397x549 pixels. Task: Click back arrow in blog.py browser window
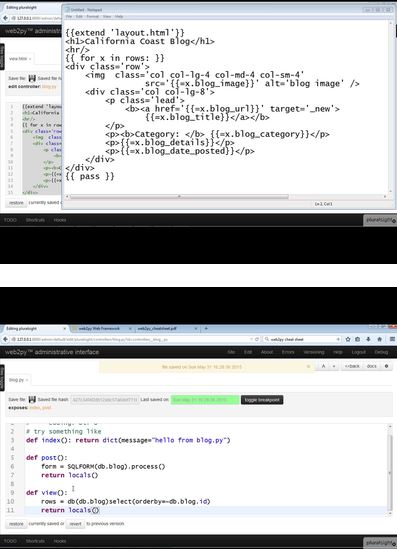pyautogui.click(x=5, y=339)
